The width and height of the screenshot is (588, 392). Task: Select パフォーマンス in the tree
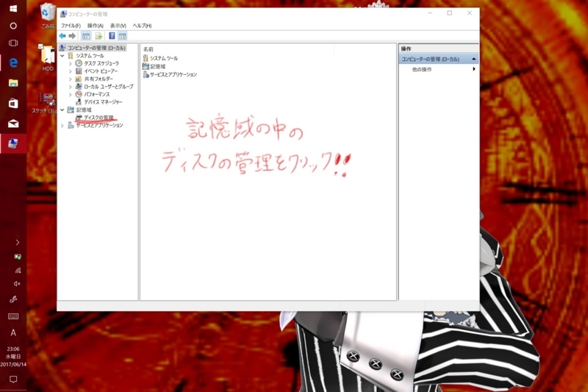(97, 94)
